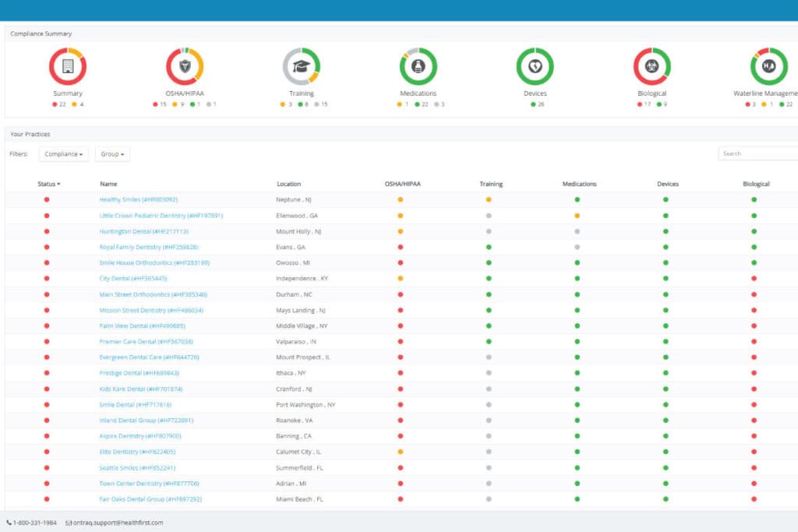Click the envelope icon beside support email

pyautogui.click(x=69, y=523)
